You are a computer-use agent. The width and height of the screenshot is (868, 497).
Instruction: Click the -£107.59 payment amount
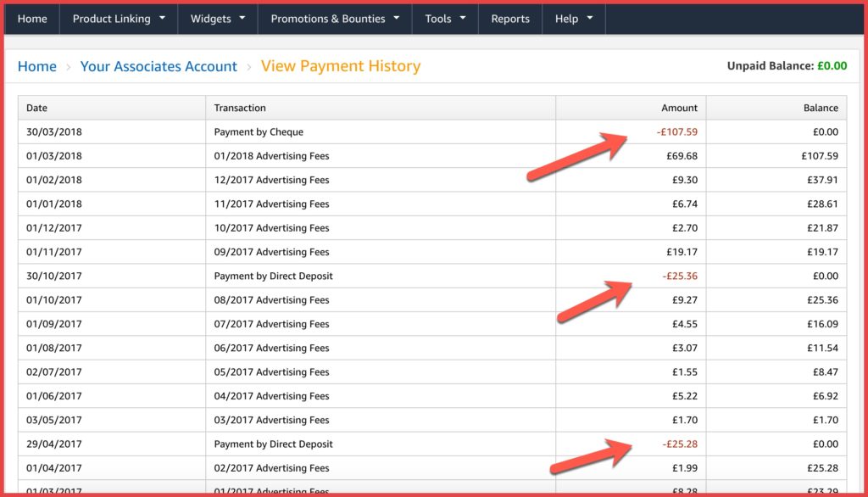[677, 131]
